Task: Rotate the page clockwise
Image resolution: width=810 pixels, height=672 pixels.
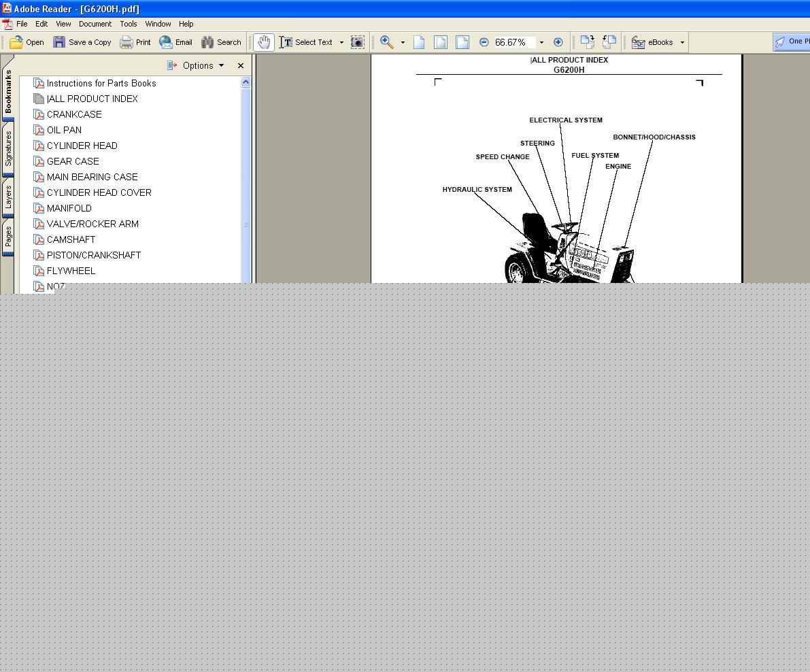Action: 588,42
